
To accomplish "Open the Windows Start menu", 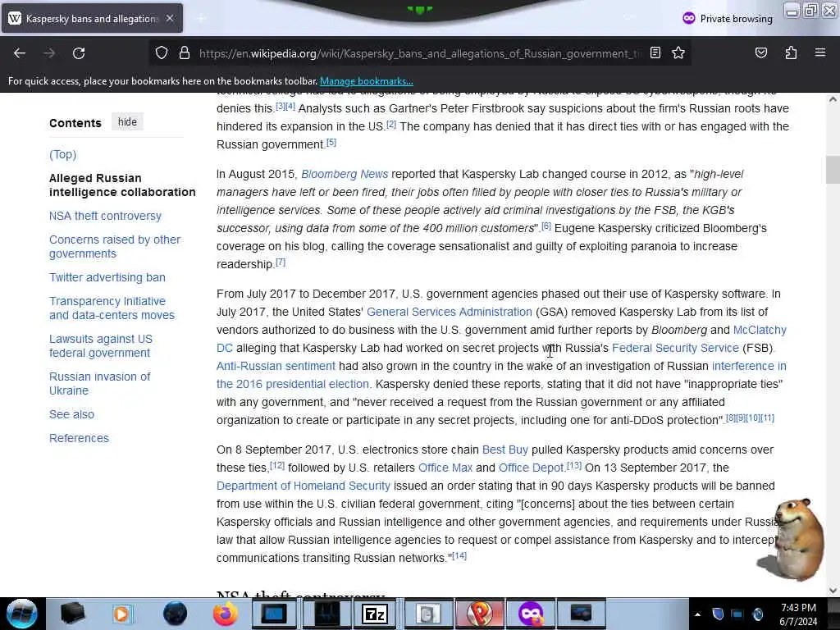I will (x=21, y=614).
